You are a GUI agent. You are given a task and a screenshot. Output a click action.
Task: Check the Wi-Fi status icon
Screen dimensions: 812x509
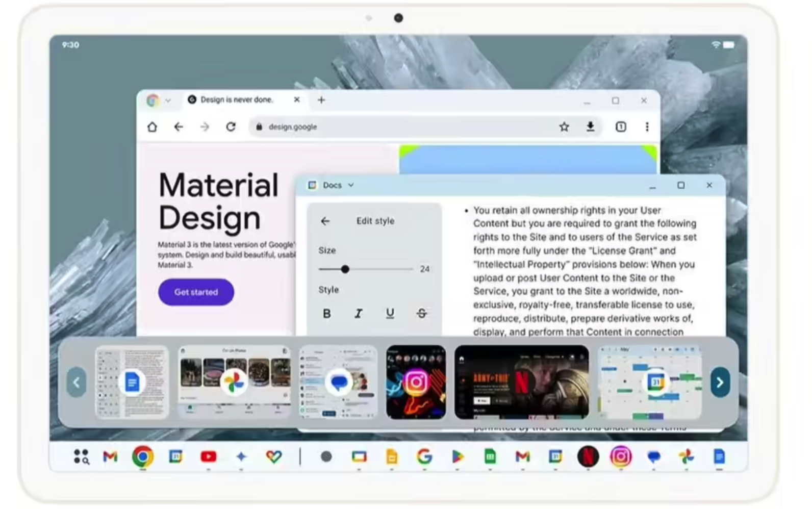click(x=716, y=45)
